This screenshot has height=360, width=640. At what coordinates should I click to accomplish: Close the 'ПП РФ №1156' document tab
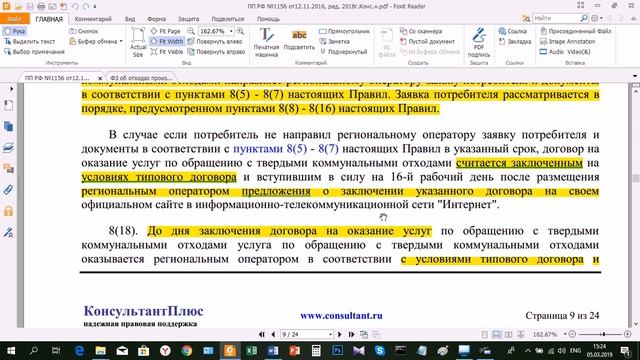[100, 78]
